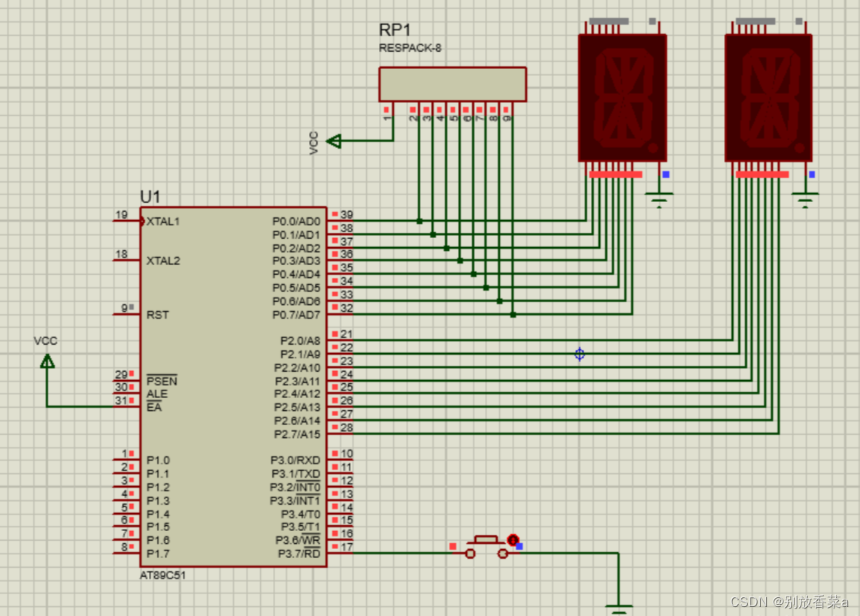Image resolution: width=860 pixels, height=616 pixels.
Task: Select the right 16-segment display
Action: [x=768, y=98]
